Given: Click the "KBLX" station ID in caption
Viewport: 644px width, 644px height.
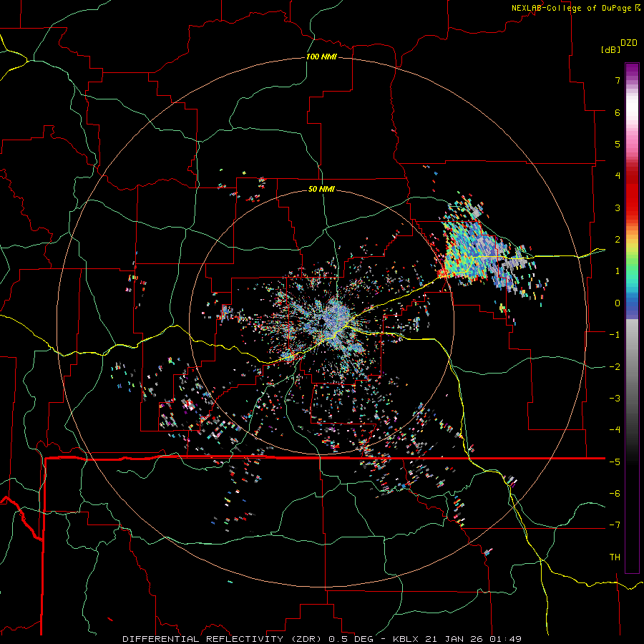Looking at the screenshot, I should [406, 639].
